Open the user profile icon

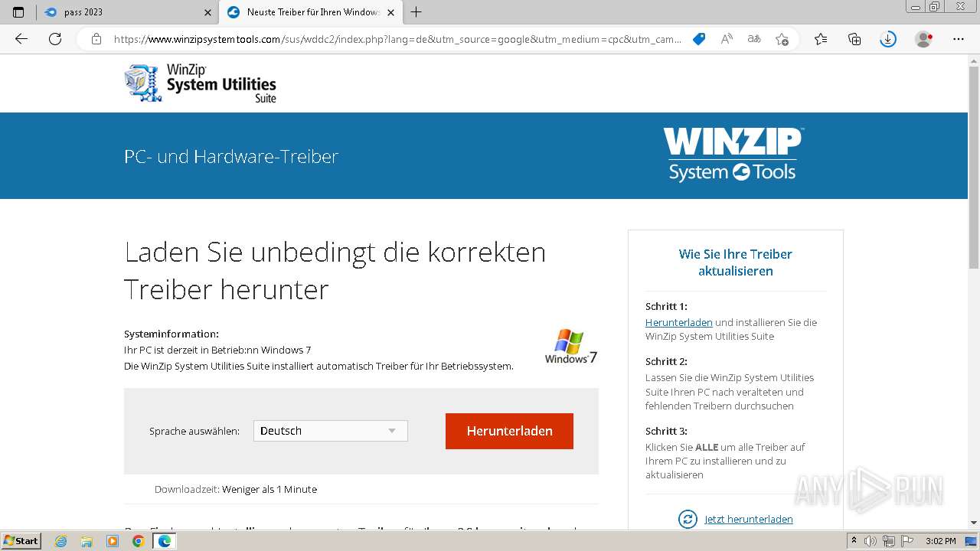(x=924, y=39)
